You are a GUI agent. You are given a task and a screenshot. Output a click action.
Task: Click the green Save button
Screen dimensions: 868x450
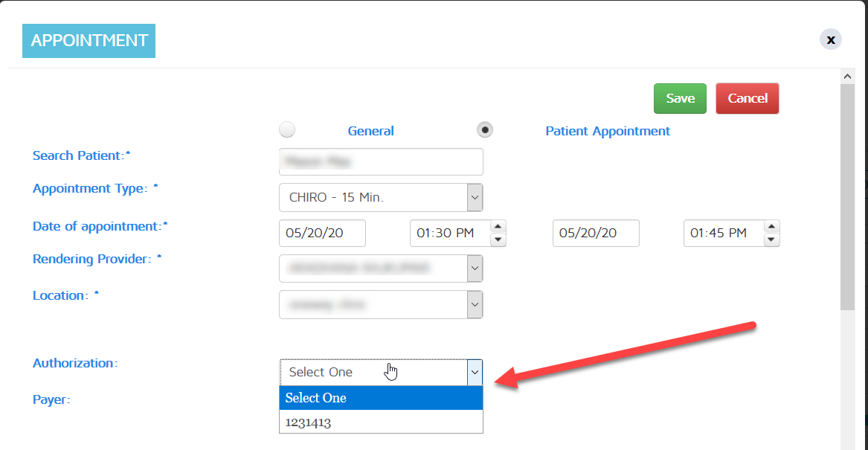coord(680,98)
